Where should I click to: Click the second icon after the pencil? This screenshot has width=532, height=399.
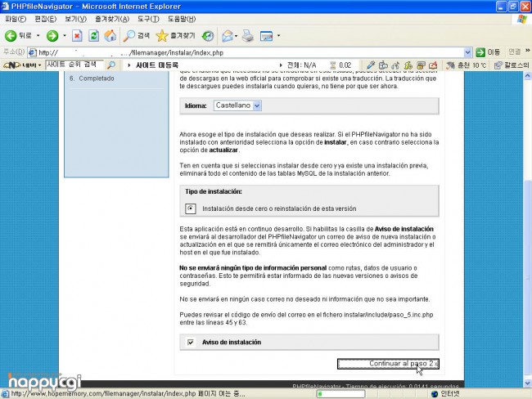tap(395, 65)
